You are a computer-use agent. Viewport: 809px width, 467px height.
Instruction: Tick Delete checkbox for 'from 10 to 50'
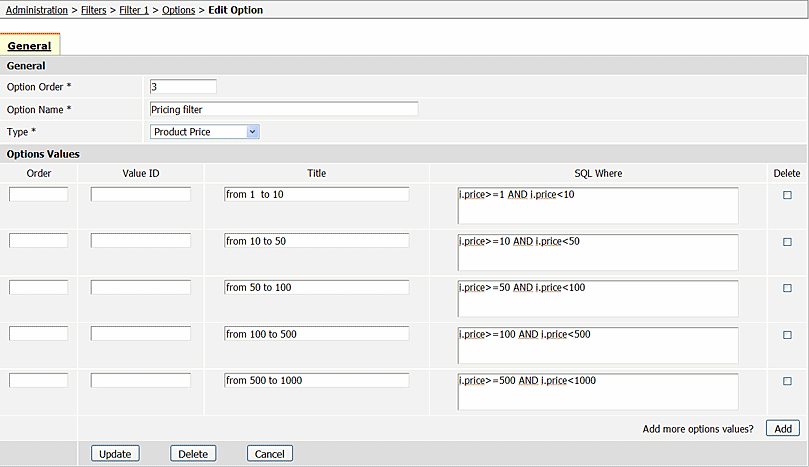click(787, 241)
